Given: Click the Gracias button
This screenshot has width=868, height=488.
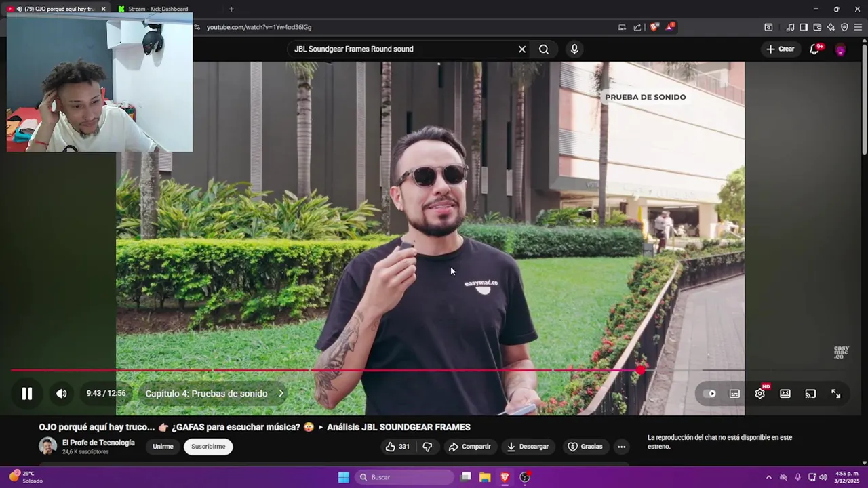Looking at the screenshot, I should coord(585,447).
